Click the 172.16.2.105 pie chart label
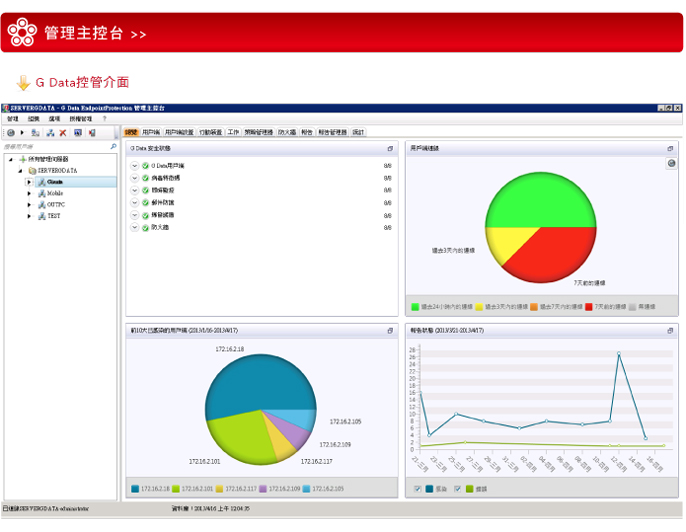Viewport: 686px width, 532px height. pyautogui.click(x=346, y=422)
